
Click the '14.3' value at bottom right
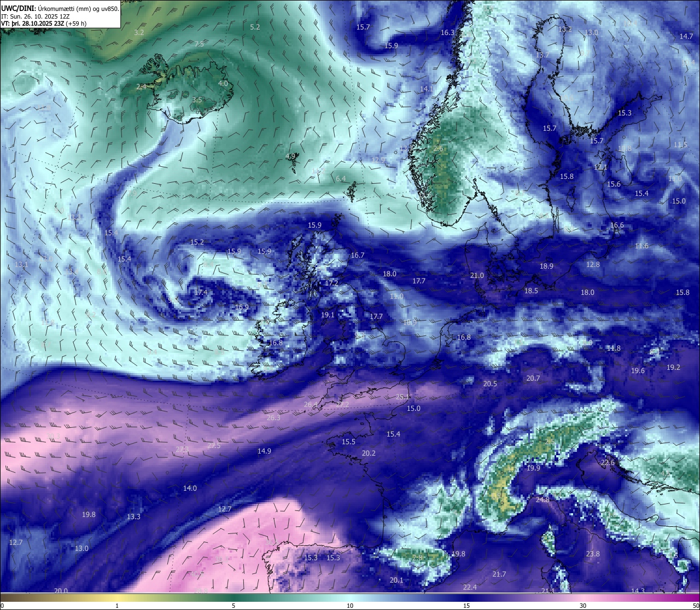tap(638, 591)
